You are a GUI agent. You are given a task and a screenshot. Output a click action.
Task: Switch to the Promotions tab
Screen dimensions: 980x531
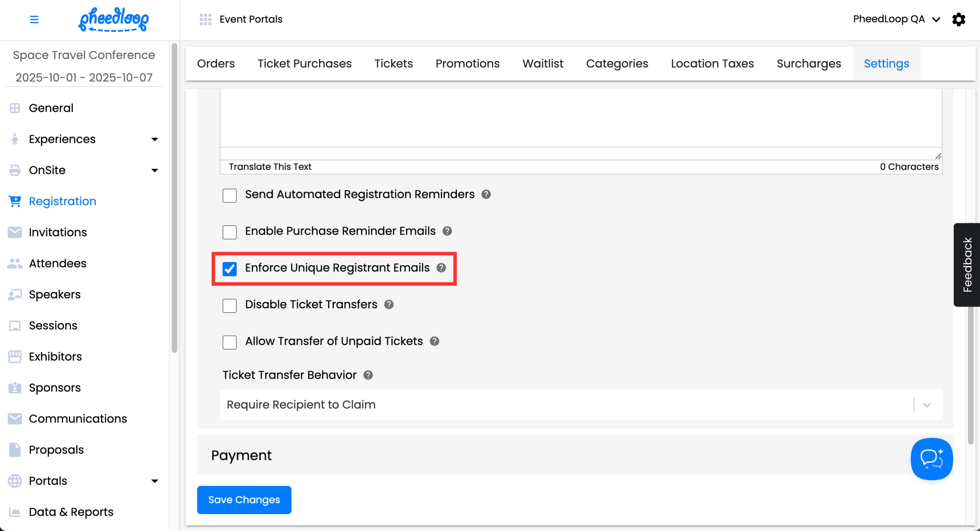coord(467,64)
